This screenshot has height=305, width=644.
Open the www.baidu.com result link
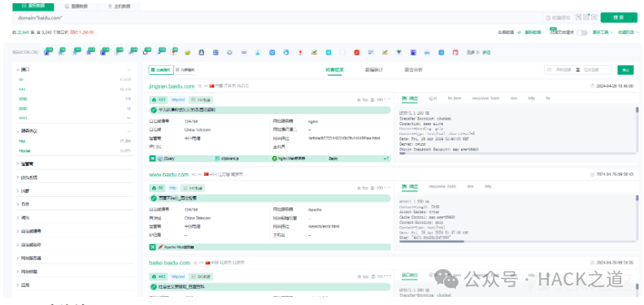point(168,175)
